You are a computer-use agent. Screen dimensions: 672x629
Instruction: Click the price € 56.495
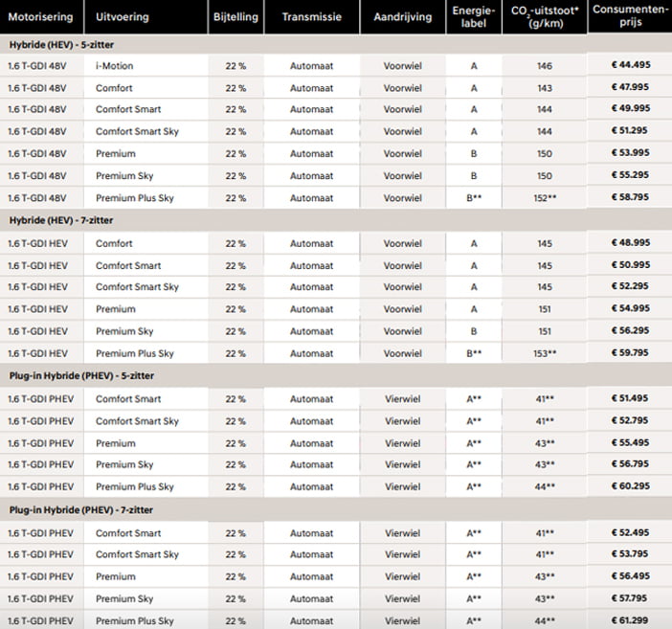631,576
